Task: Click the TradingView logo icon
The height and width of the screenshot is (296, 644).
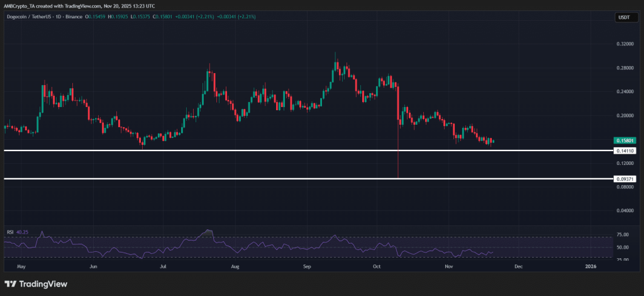Action: (x=11, y=283)
